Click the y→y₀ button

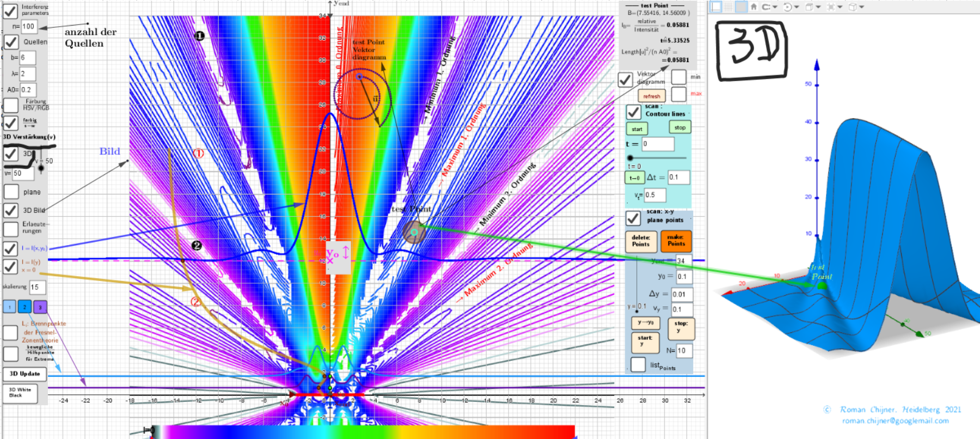pos(646,323)
